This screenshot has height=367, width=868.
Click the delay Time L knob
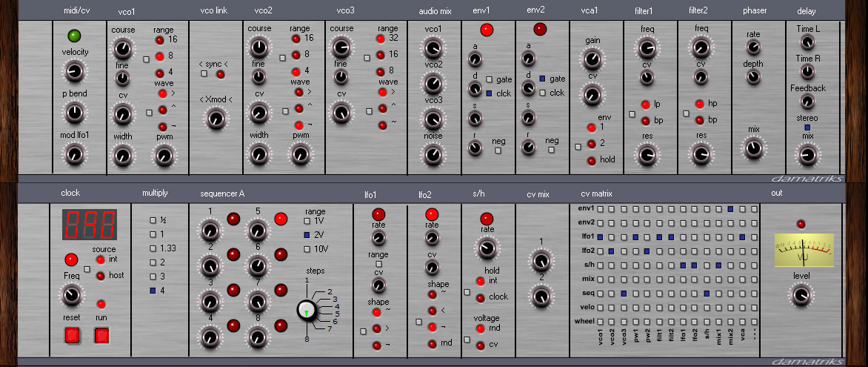click(807, 42)
